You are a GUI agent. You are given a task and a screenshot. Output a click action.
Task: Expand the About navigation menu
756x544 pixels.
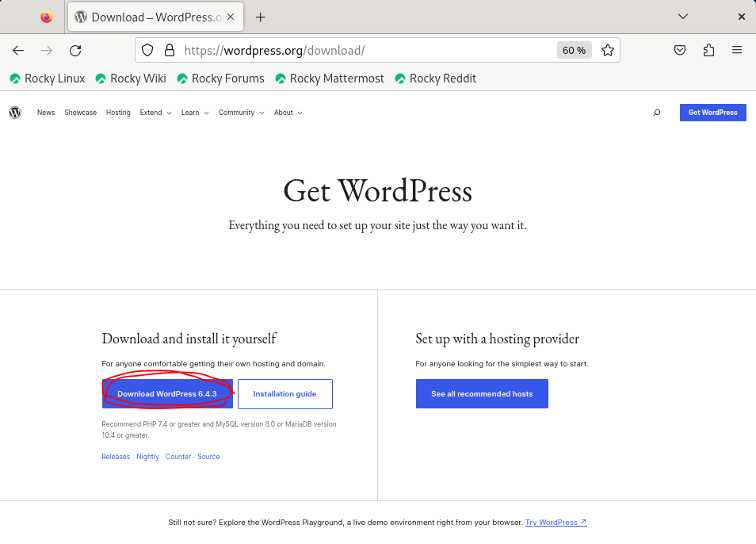click(288, 113)
